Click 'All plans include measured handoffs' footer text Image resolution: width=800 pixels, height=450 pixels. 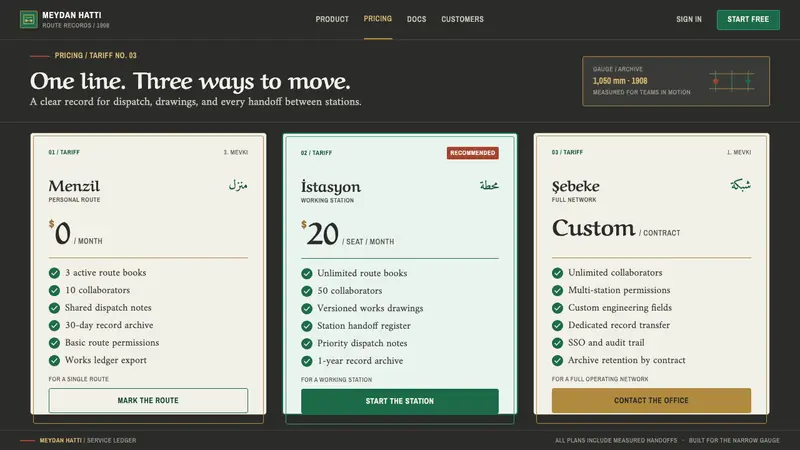pyautogui.click(x=616, y=440)
